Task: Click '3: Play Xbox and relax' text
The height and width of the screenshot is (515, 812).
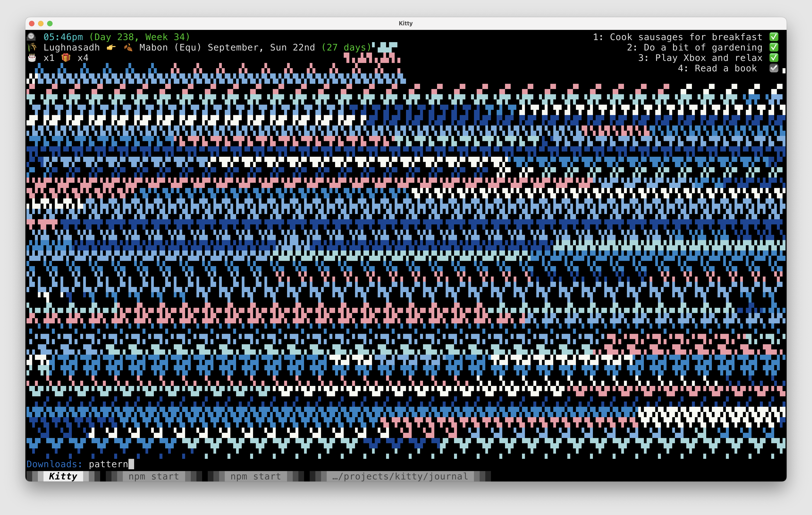Action: (x=700, y=58)
